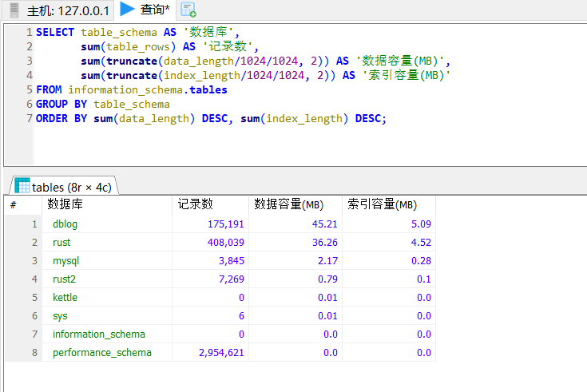Image resolution: width=587 pixels, height=392 pixels.
Task: Click the 408,039 record count cell
Action: click(x=210, y=242)
